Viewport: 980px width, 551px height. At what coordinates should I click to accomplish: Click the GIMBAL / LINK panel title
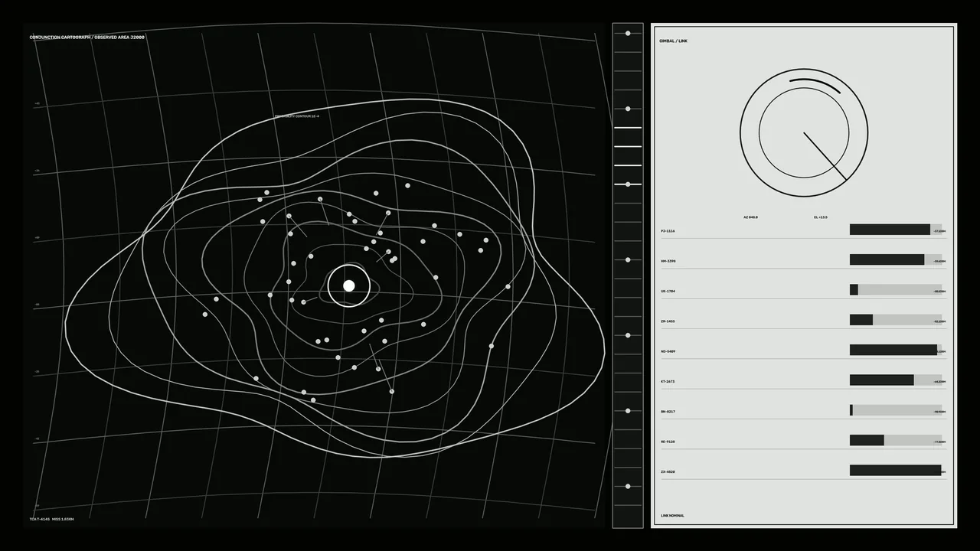coord(673,41)
